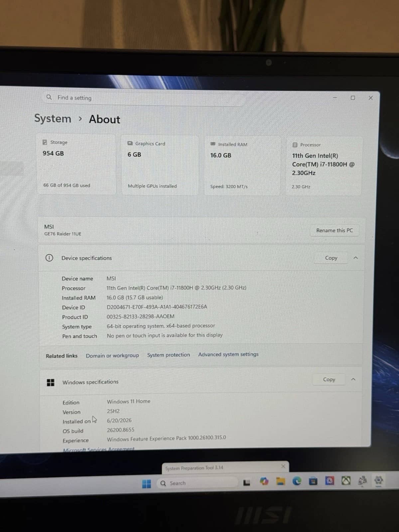Select the Windows 11 Home edition text
The width and height of the screenshot is (399, 532).
pyautogui.click(x=129, y=401)
